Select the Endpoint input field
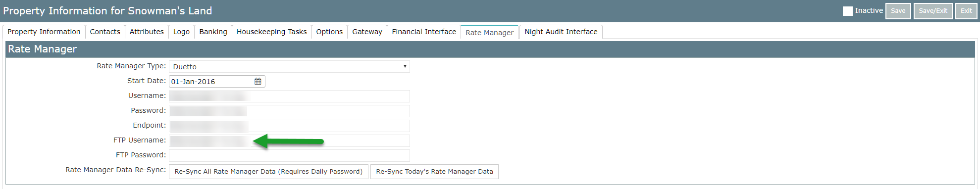This screenshot has width=980, height=189. pyautogui.click(x=289, y=126)
